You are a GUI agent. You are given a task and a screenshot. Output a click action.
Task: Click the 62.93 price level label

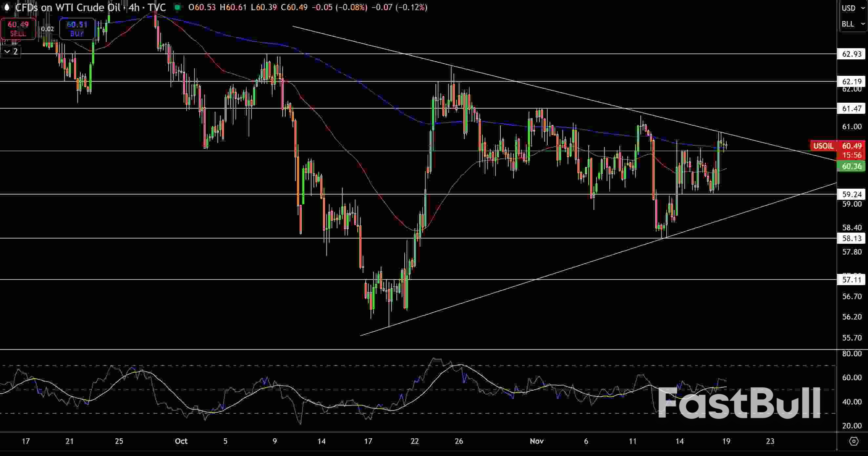tap(851, 54)
